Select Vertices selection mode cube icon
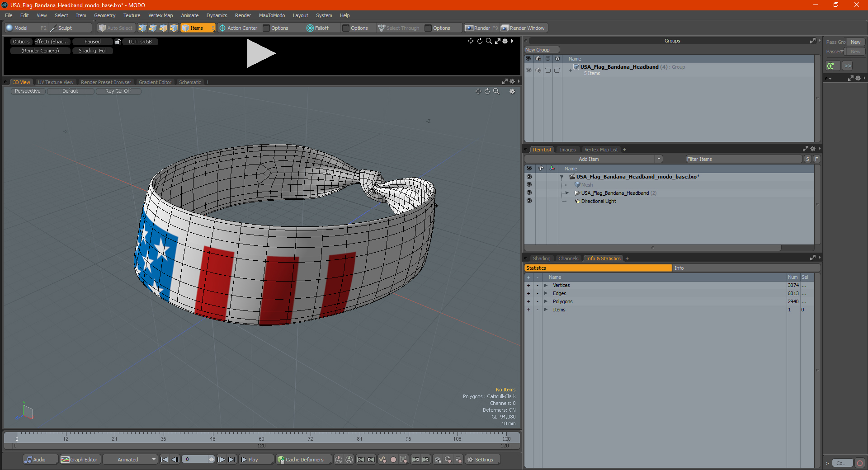The width and height of the screenshot is (868, 470). point(142,28)
